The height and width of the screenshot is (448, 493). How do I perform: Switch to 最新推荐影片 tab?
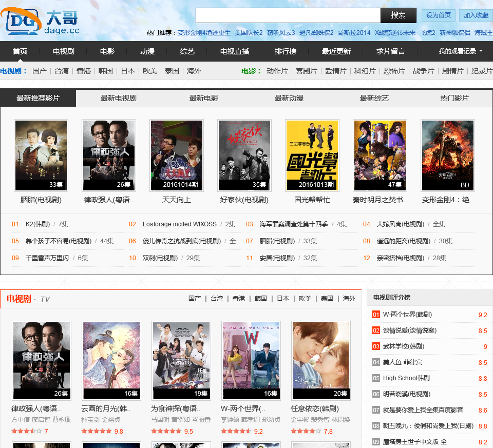click(x=38, y=98)
